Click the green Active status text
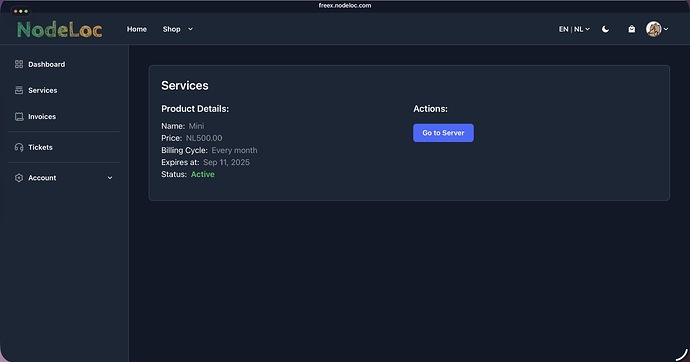 pyautogui.click(x=203, y=174)
